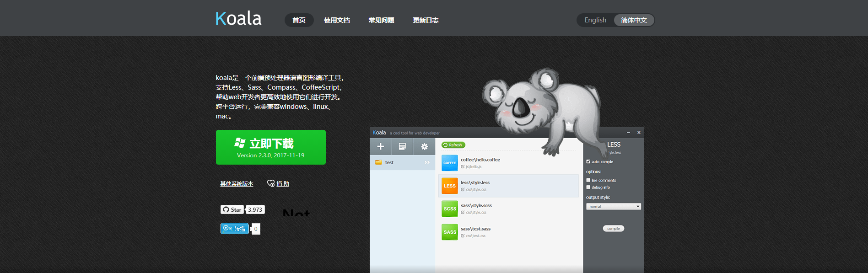The height and width of the screenshot is (273, 868).
Task: Open the 其他系统版本 link
Action: coord(237,184)
